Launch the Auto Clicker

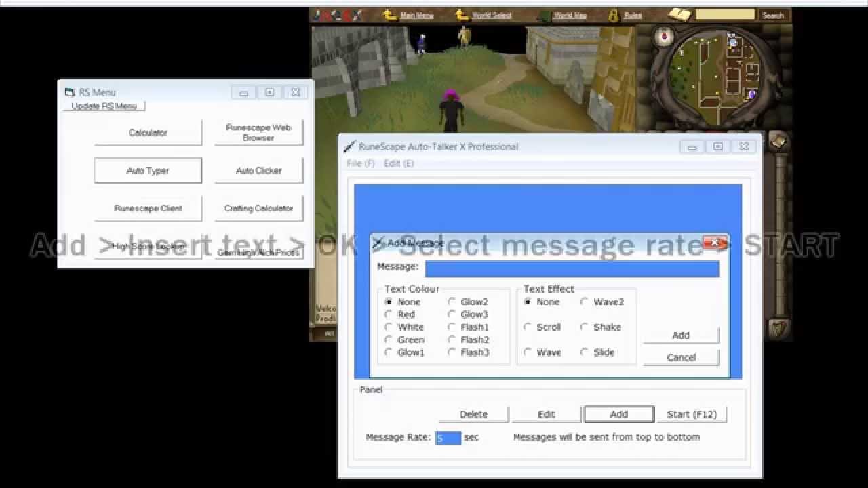pos(258,170)
